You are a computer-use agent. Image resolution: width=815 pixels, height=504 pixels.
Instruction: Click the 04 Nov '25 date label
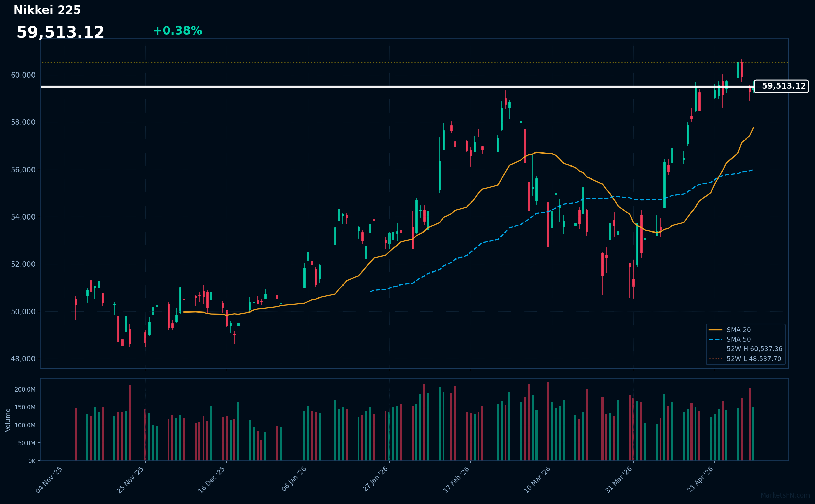pos(49,479)
